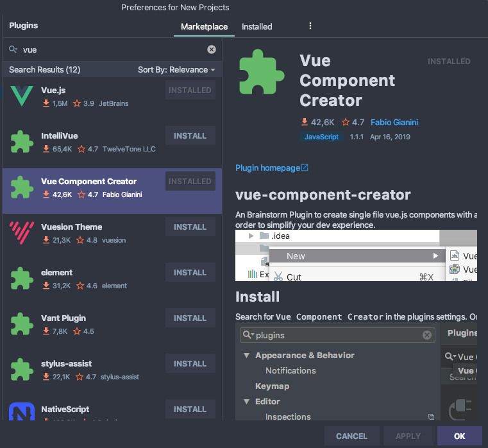Click the Cut scissors icon in preview image
The height and width of the screenshot is (448, 488).
coord(278,277)
